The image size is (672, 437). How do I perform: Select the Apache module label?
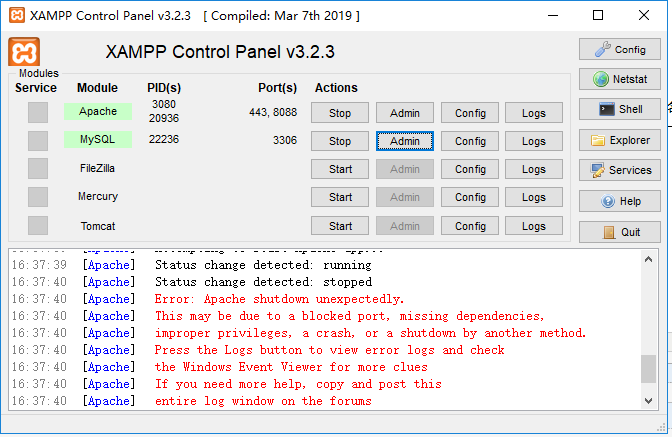(98, 111)
